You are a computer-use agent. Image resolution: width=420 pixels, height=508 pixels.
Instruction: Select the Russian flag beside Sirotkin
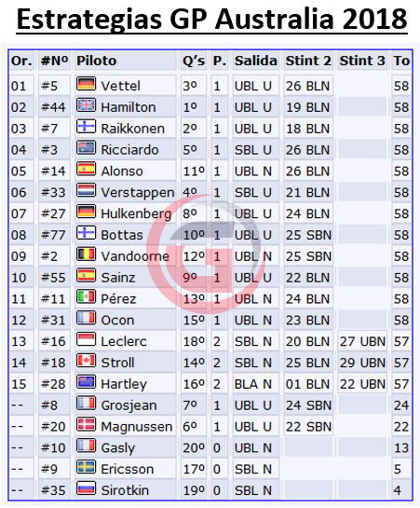click(86, 488)
